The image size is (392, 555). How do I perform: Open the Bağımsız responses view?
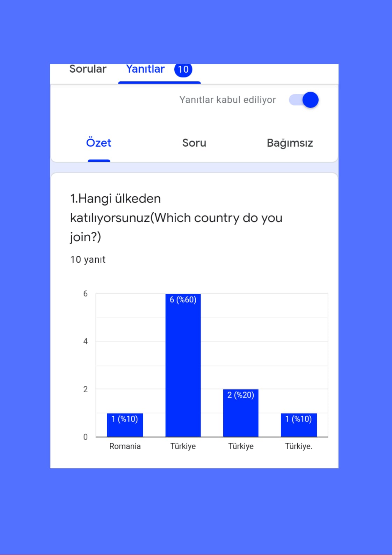(x=290, y=143)
